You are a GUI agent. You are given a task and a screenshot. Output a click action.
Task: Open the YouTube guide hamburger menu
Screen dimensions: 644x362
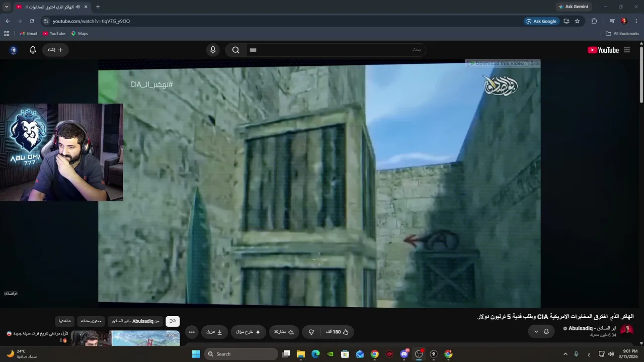pyautogui.click(x=627, y=50)
